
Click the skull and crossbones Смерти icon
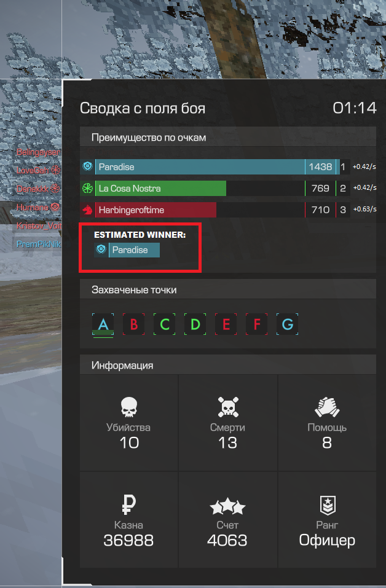[228, 407]
